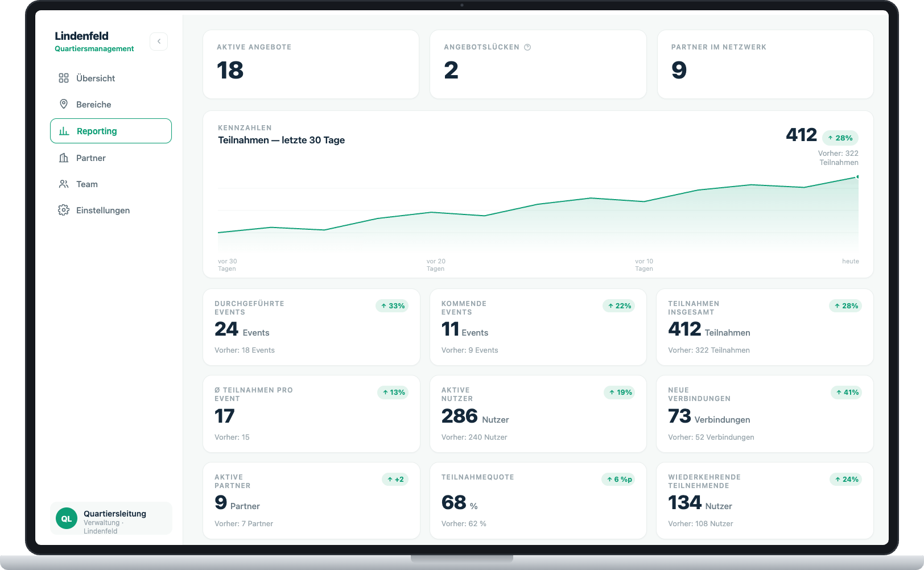924x570 pixels.
Task: Open Einstellungen in the sidebar
Action: pos(111,210)
